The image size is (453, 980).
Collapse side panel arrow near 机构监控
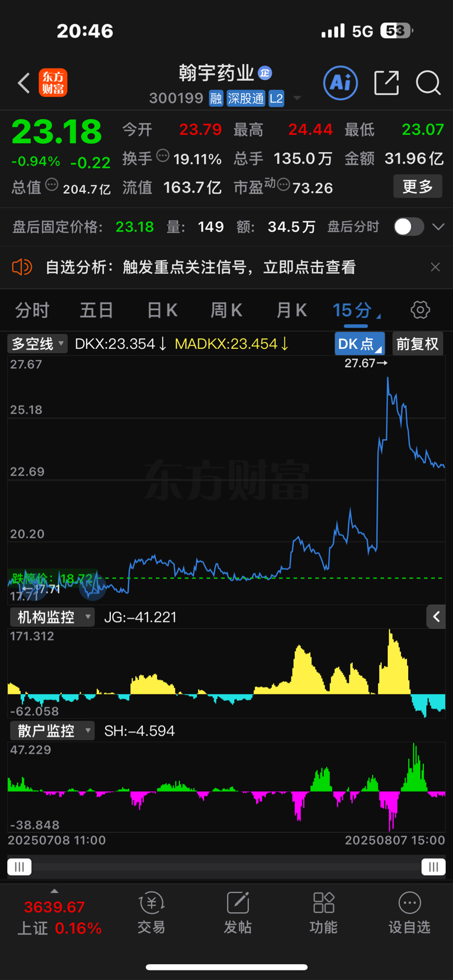tap(436, 617)
